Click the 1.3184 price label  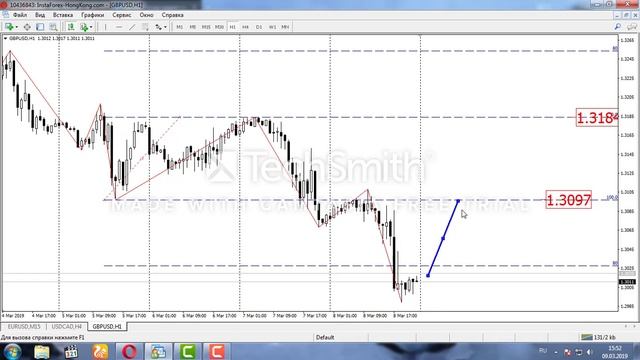[597, 118]
